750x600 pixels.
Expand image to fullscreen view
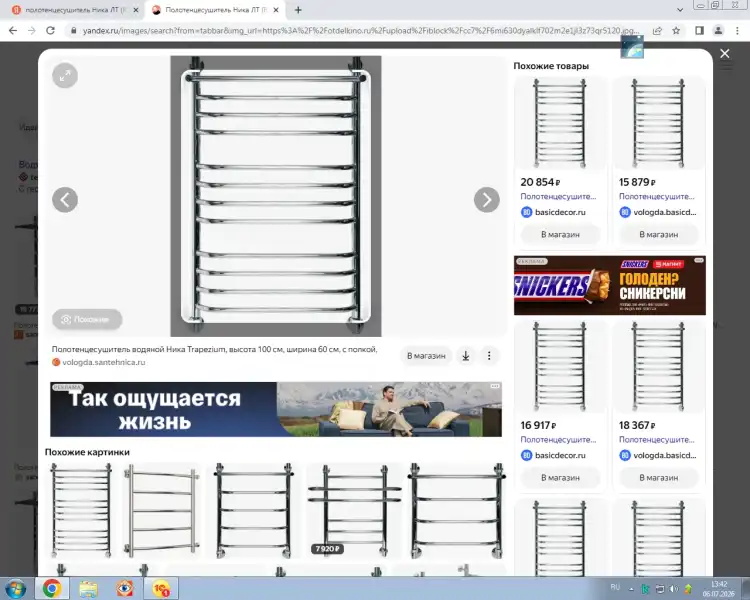pos(65,76)
